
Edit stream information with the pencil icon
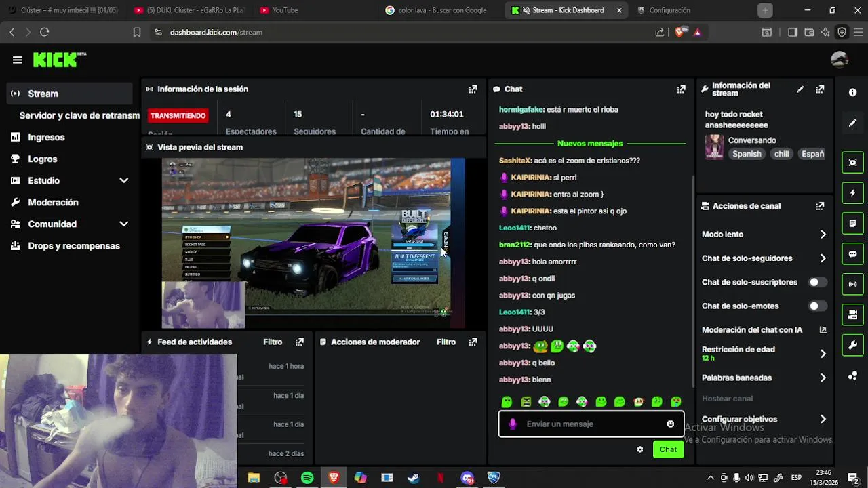click(x=800, y=89)
